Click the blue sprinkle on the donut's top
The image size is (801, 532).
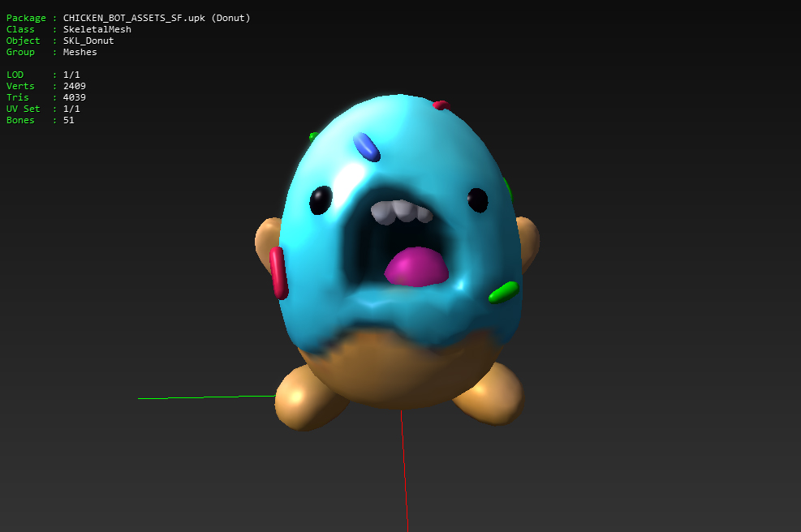366,147
